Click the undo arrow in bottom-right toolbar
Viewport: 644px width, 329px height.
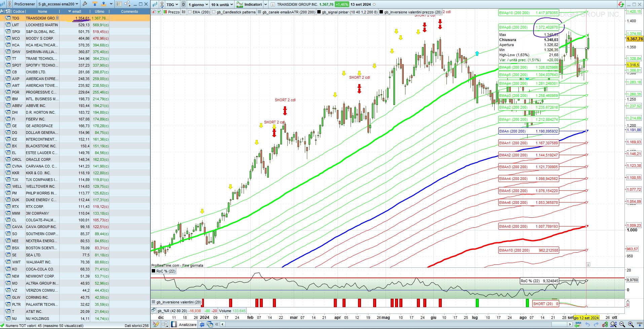587,324
